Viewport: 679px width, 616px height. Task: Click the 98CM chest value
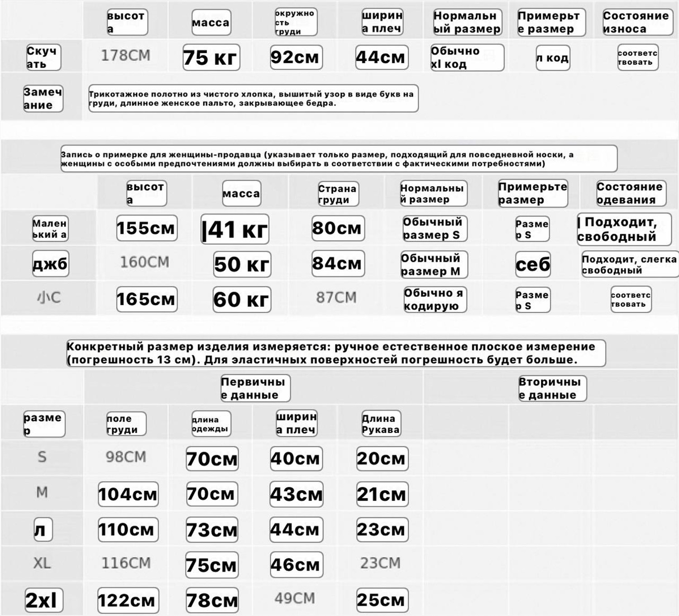(126, 457)
